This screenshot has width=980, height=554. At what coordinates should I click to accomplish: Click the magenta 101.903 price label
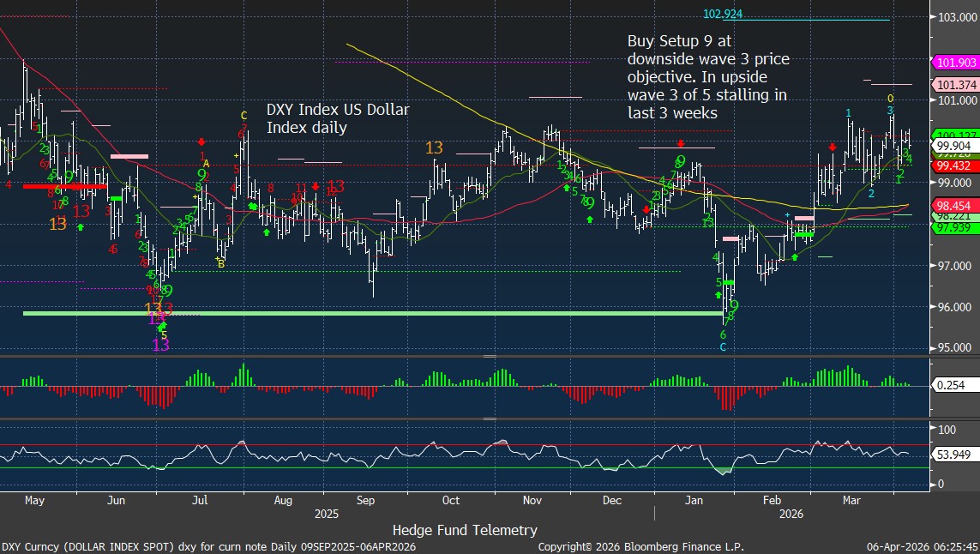tap(954, 63)
